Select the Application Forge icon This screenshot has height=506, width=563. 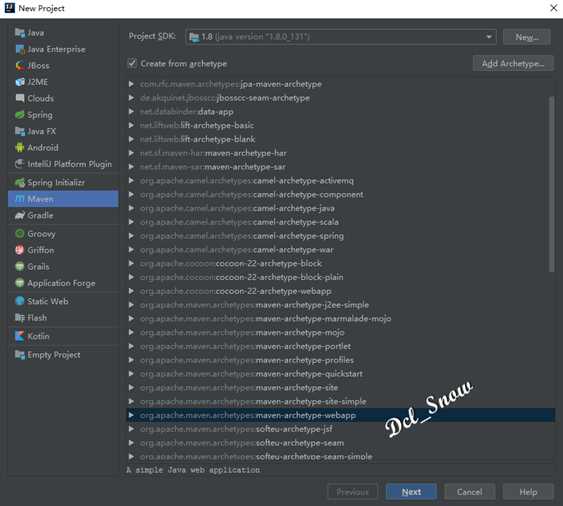tap(20, 283)
